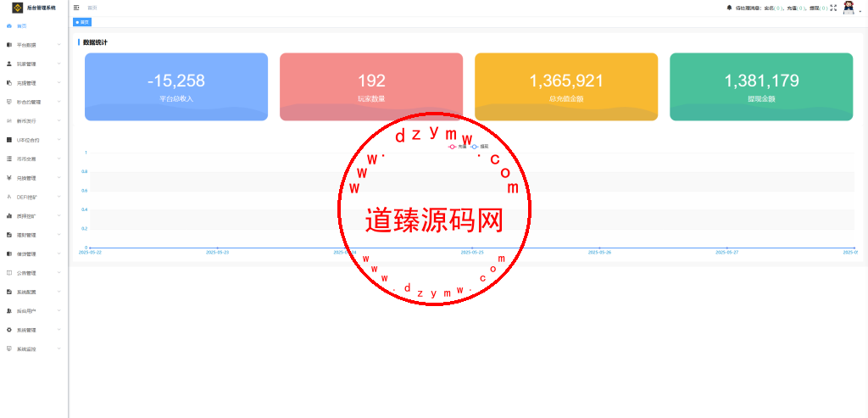The height and width of the screenshot is (418, 868).
Task: Expand the 系统管理 chevron
Action: 59,330
